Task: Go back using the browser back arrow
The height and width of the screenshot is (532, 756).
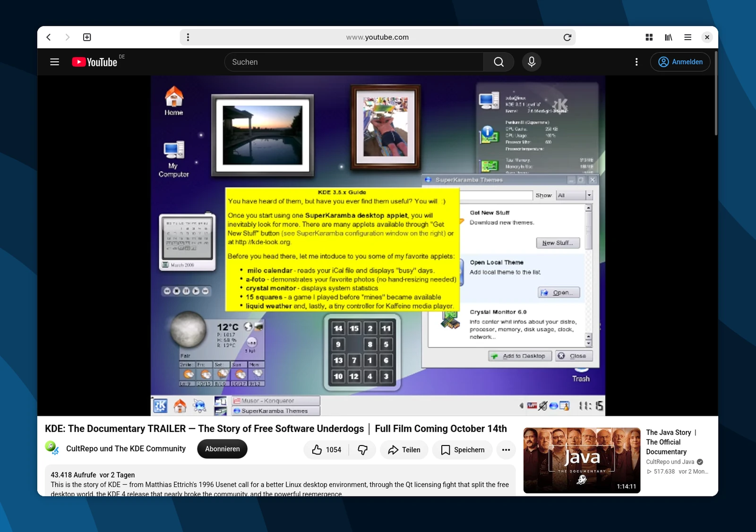Action: coord(49,37)
